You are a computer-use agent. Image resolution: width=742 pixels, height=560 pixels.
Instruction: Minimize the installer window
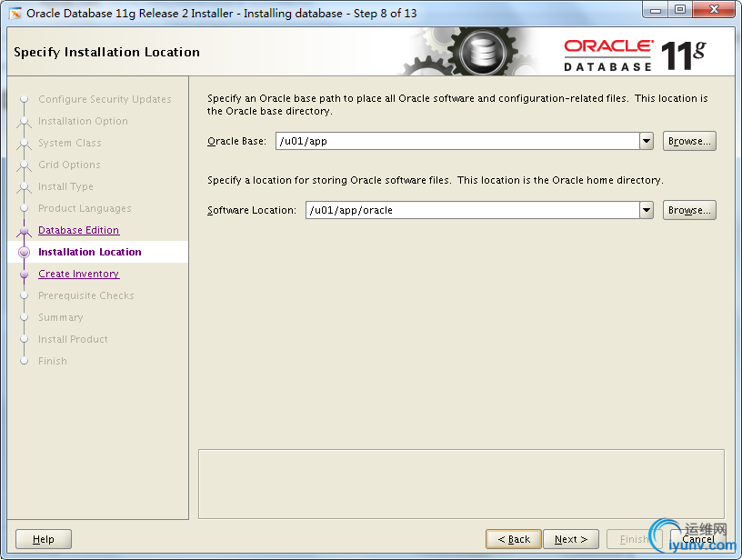656,10
